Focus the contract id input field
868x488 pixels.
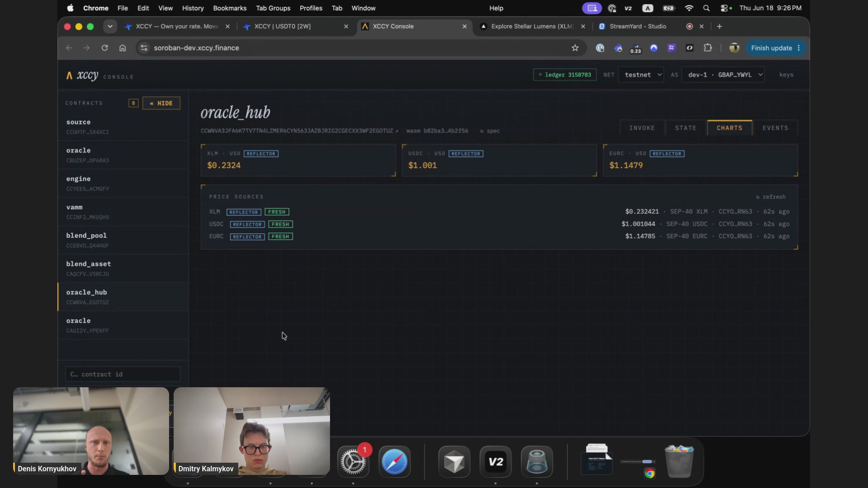(x=123, y=375)
